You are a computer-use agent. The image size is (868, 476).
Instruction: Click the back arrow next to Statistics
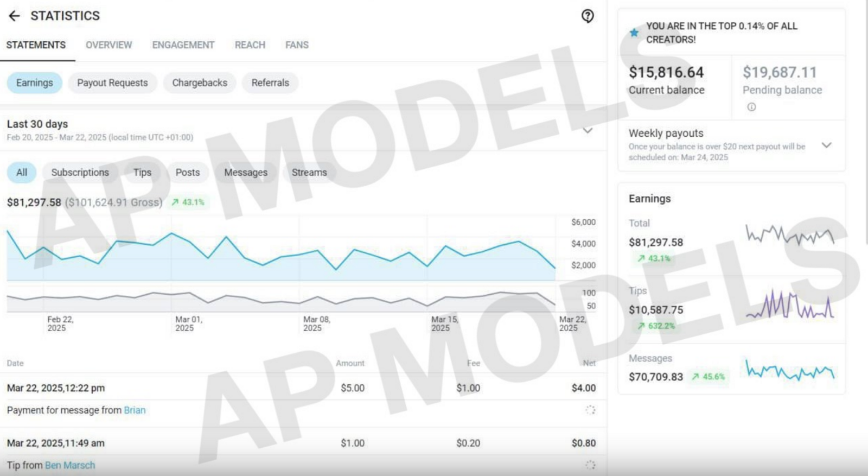click(x=14, y=16)
